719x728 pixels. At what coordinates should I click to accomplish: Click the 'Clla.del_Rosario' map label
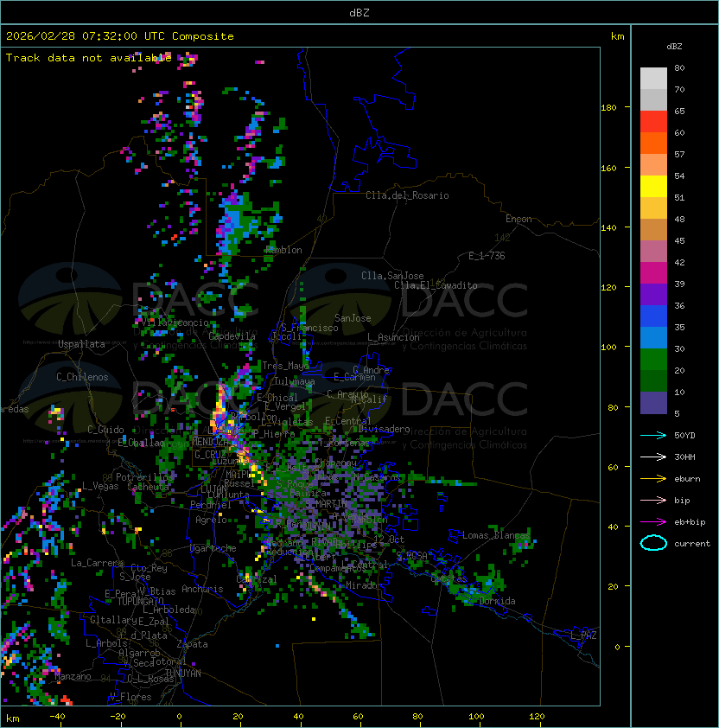(407, 195)
